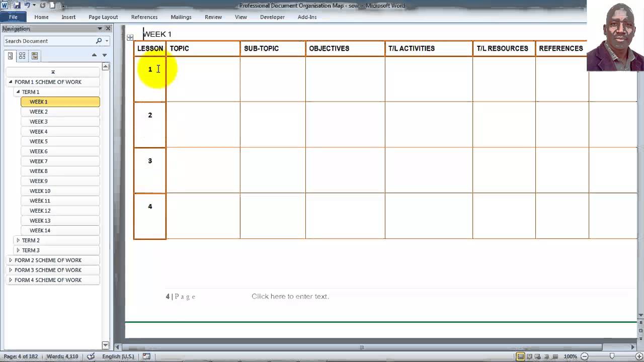This screenshot has width=644, height=362.
Task: Open the View tab
Action: (x=241, y=17)
